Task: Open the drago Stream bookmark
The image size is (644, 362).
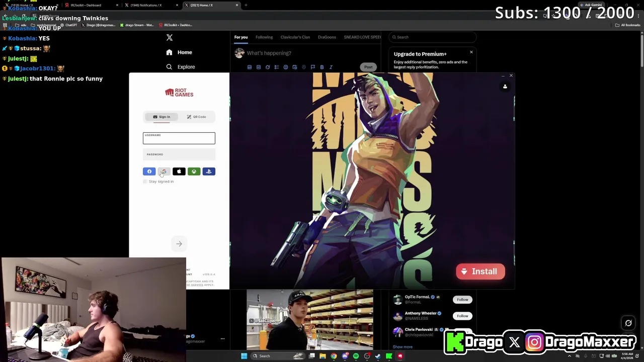Action: point(137,25)
